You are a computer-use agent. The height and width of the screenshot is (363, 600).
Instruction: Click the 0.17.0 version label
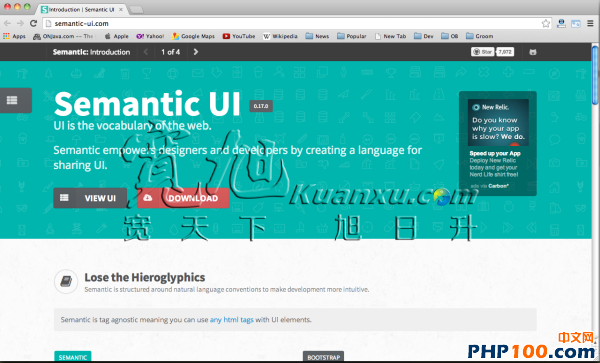click(261, 106)
